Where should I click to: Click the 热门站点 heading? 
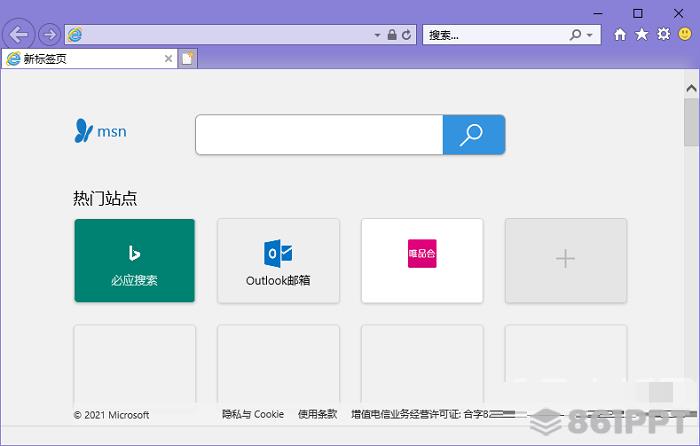click(x=105, y=198)
